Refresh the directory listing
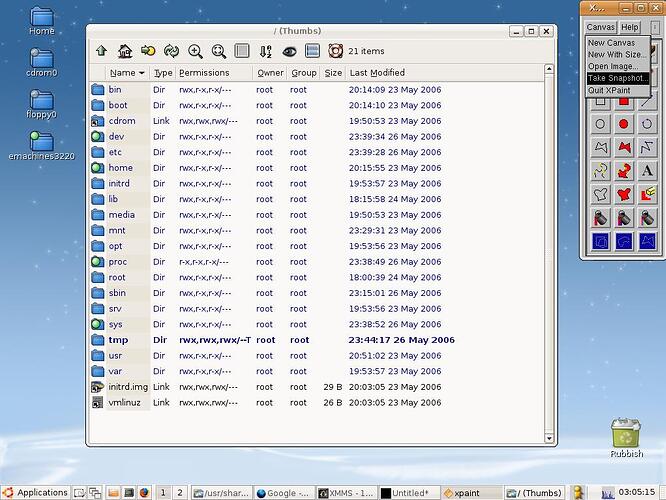666x500 pixels. coord(172,51)
